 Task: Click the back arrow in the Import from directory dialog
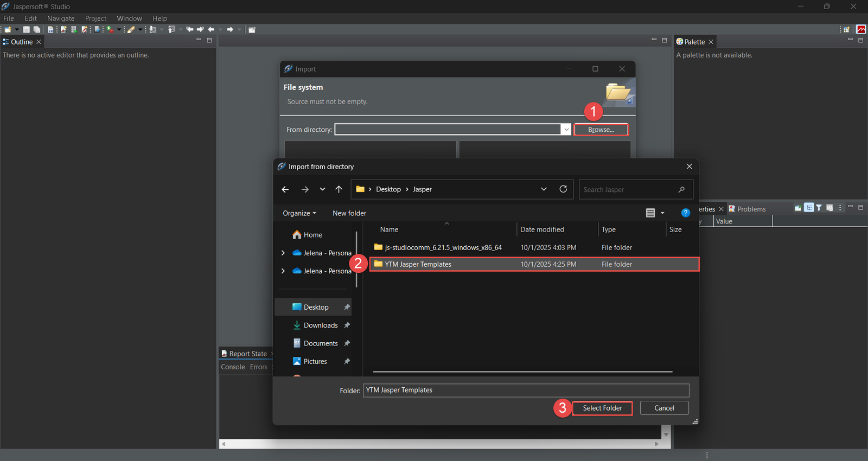[x=285, y=189]
